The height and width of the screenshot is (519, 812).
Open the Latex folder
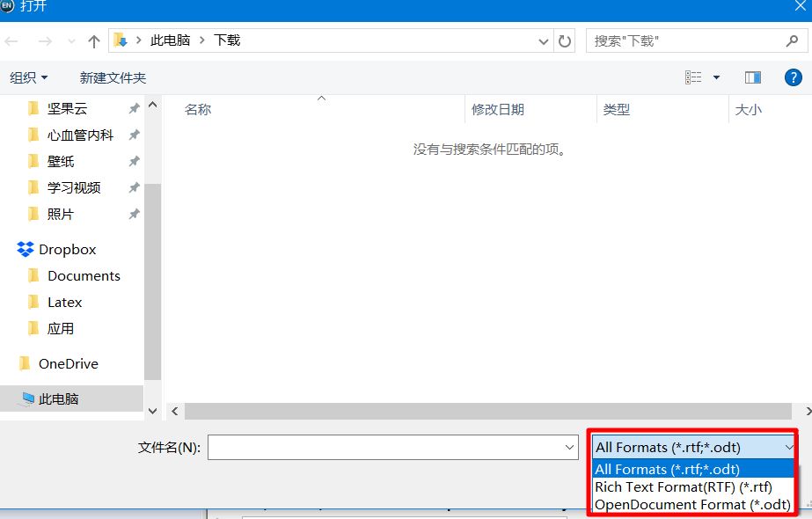coord(64,302)
